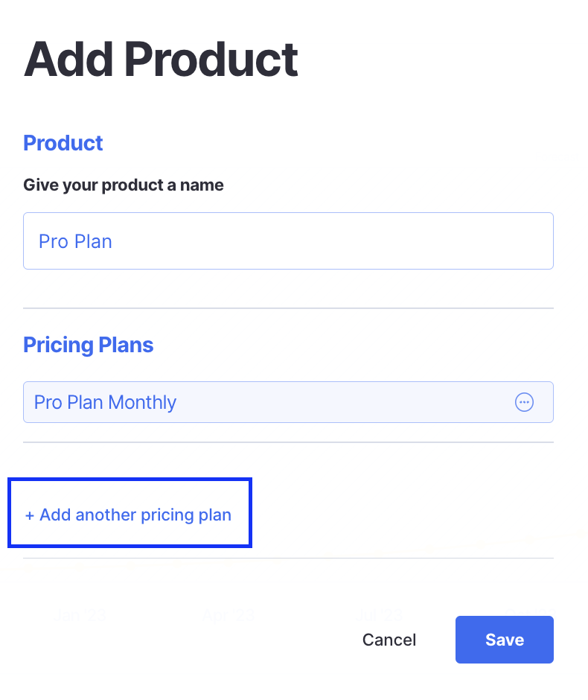Click the faint Apr '23 chart label

point(229,615)
